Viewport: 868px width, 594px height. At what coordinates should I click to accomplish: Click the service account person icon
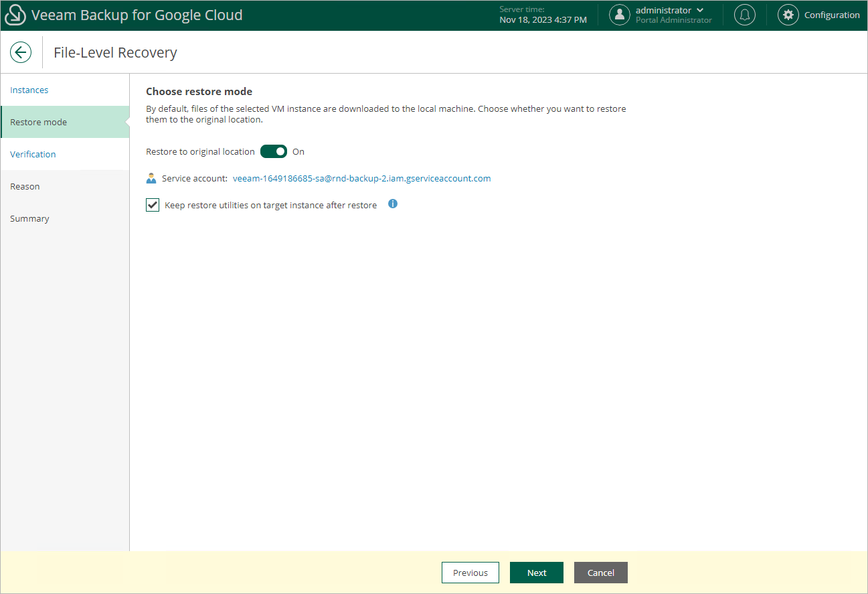(151, 179)
